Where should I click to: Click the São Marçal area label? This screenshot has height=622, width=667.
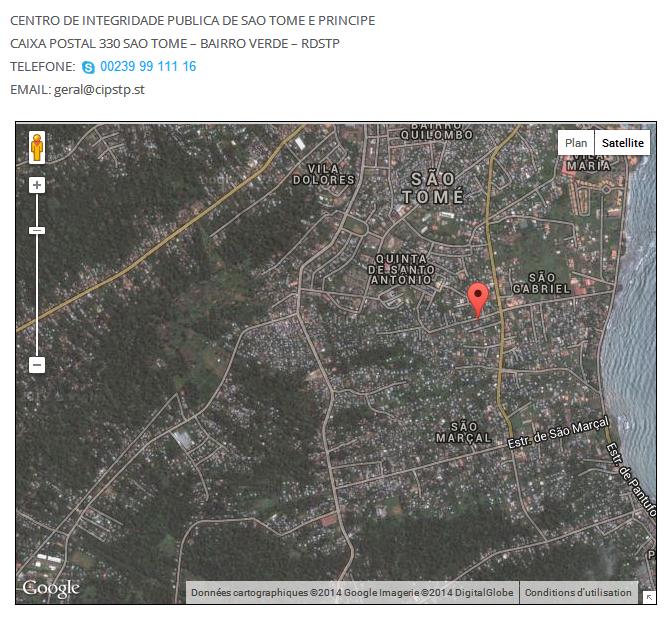(x=464, y=432)
